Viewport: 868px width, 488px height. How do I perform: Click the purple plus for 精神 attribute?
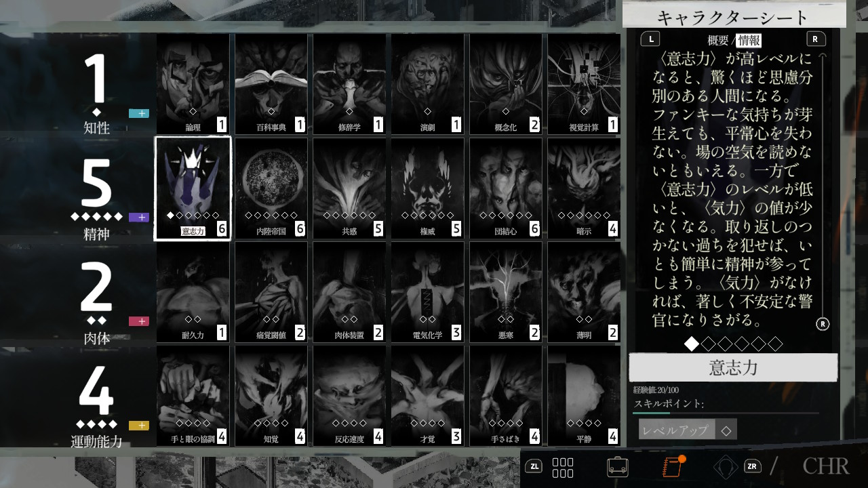[x=139, y=218]
